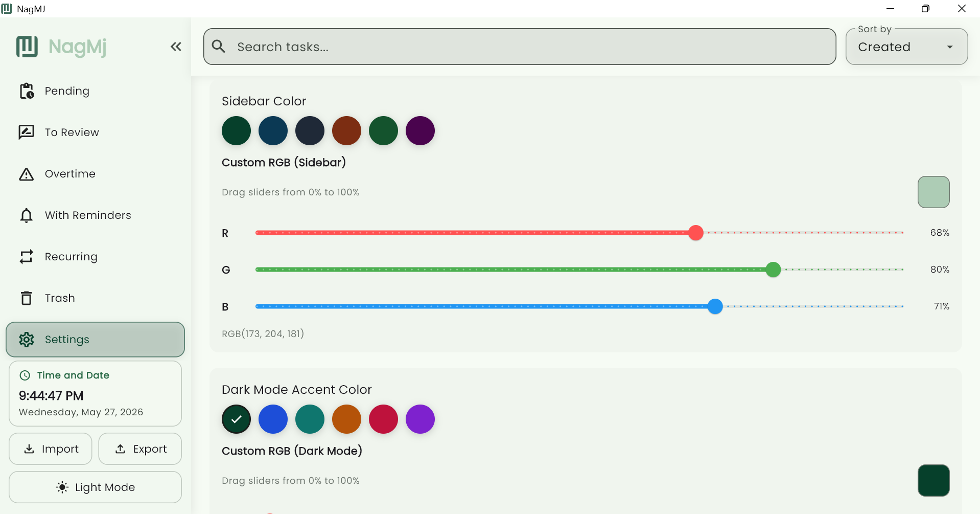
Task: Click the With Reminders bell icon
Action: point(27,215)
